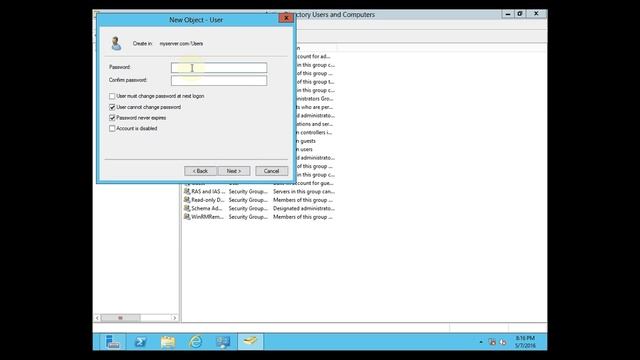
Task: Minimize the Active Directory Users and Computers window
Action: click(508, 14)
